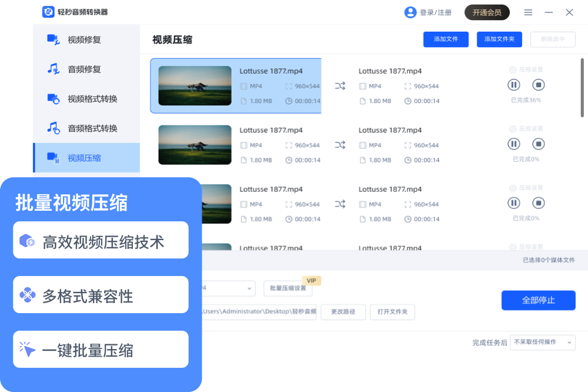588x392 pixels.
Task: Click the 开通会员 button
Action: [x=487, y=12]
